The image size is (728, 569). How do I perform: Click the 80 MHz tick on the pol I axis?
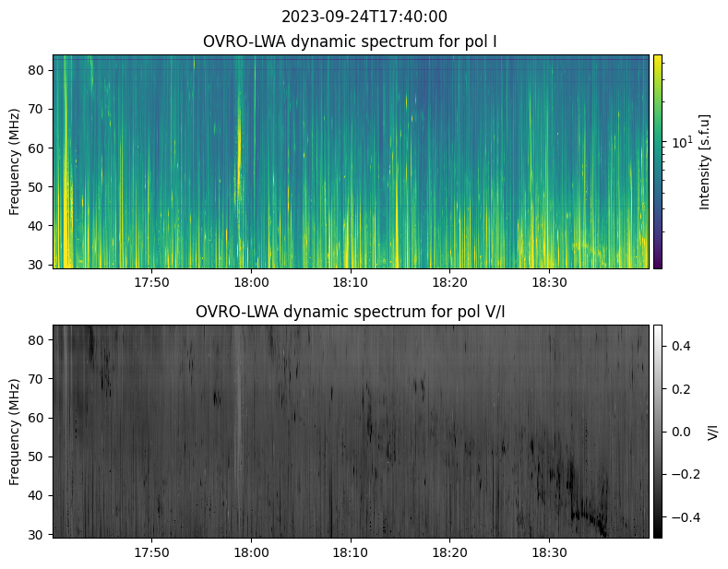40,70
